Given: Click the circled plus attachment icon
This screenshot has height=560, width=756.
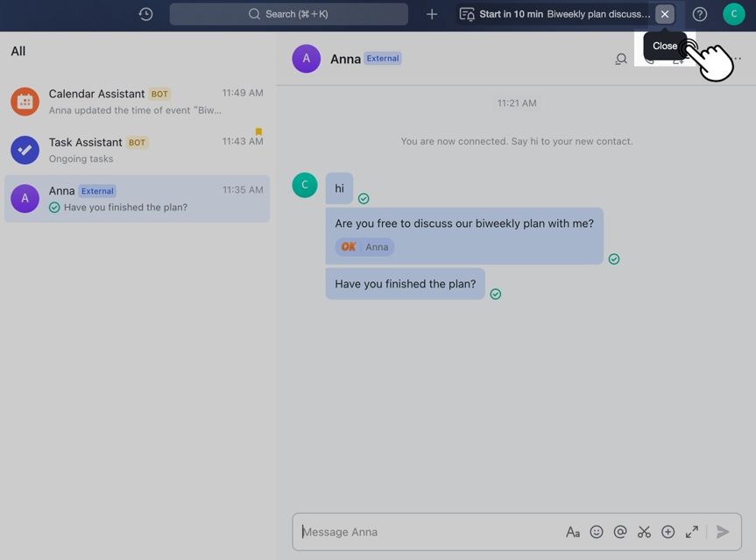Looking at the screenshot, I should coord(668,532).
